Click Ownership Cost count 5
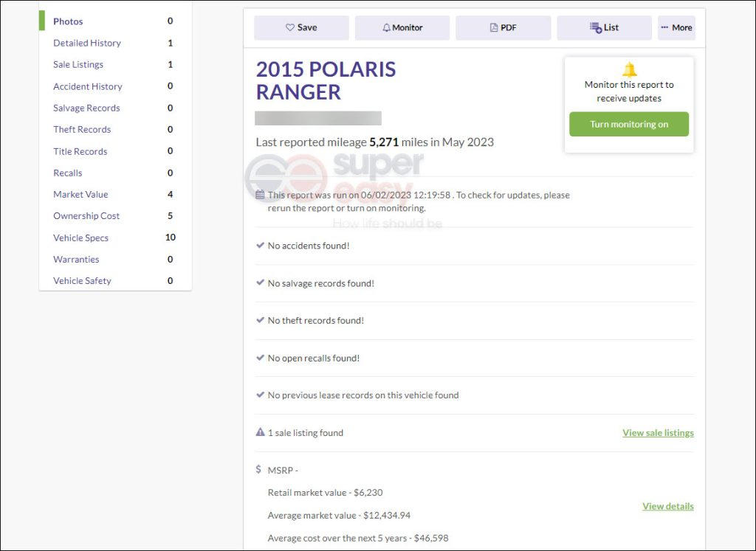This screenshot has width=756, height=551. point(171,216)
